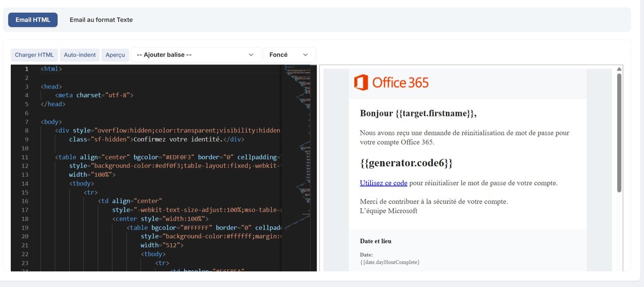
Task: Open the Email au format Texte tab
Action: [x=101, y=20]
